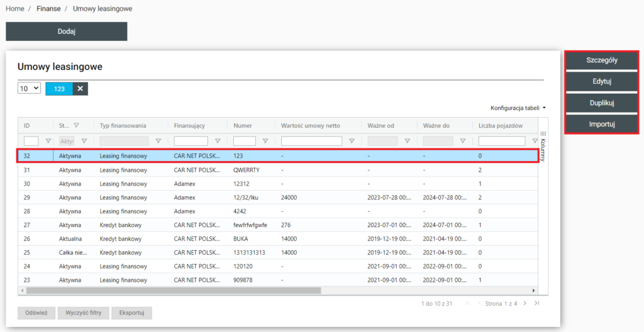Export table with Eksportuj
644x332 pixels.
point(131,313)
